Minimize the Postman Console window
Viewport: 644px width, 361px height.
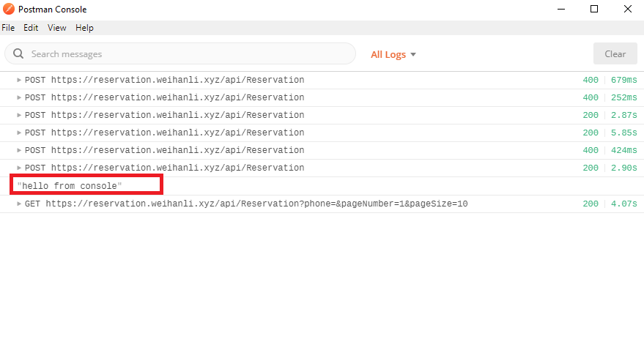coord(561,9)
